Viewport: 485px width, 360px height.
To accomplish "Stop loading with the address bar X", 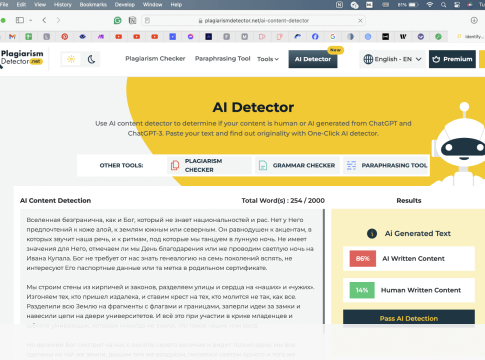I will click(x=360, y=21).
